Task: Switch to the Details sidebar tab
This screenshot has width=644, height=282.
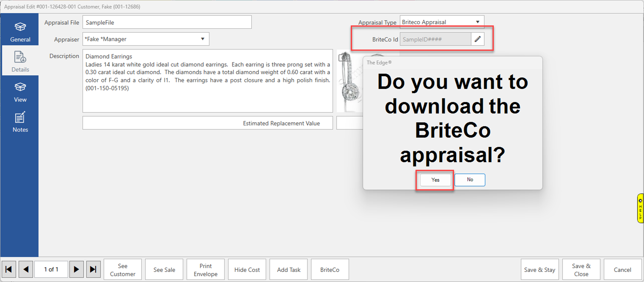Action: click(x=20, y=62)
